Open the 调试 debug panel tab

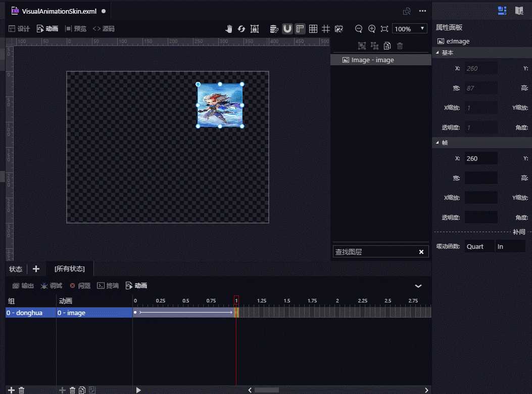(51, 286)
